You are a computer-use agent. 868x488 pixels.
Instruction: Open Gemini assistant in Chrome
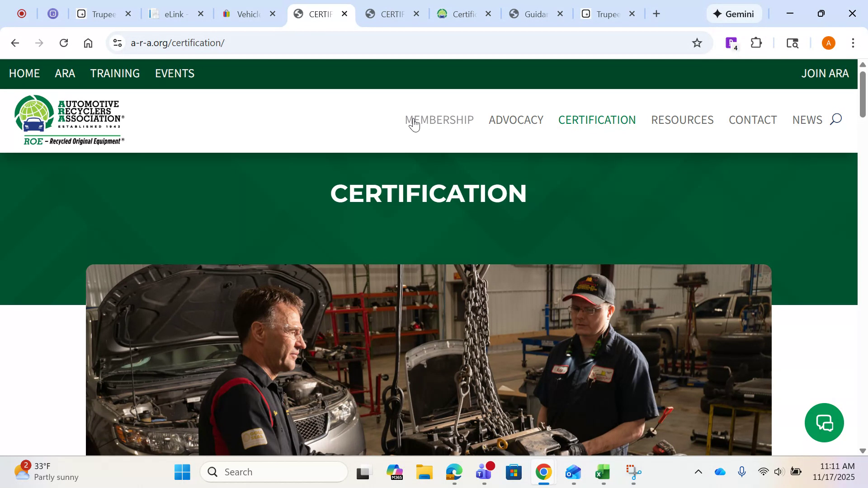pos(734,14)
